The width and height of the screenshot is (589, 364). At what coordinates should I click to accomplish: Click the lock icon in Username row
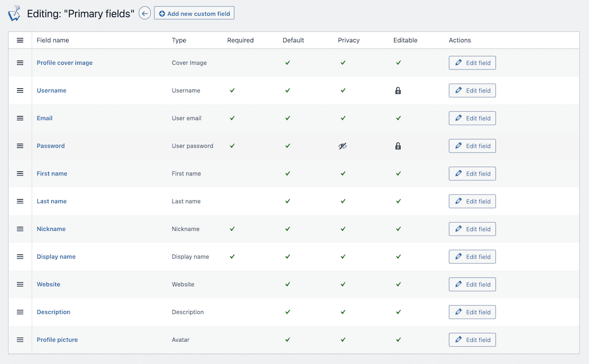pyautogui.click(x=398, y=91)
